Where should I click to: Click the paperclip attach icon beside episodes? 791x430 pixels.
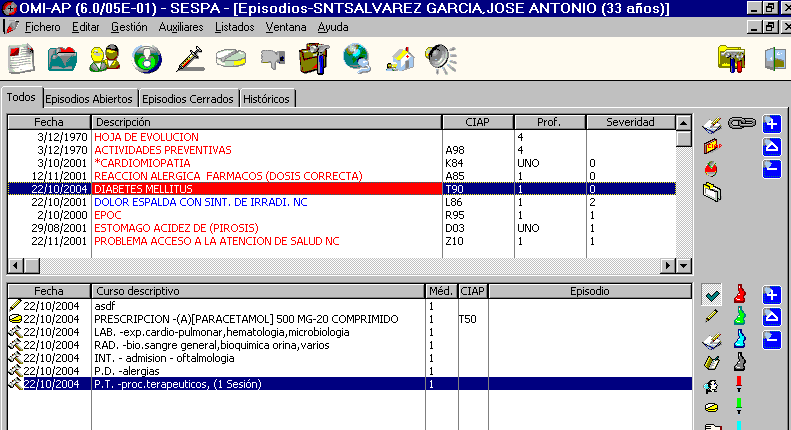(740, 124)
